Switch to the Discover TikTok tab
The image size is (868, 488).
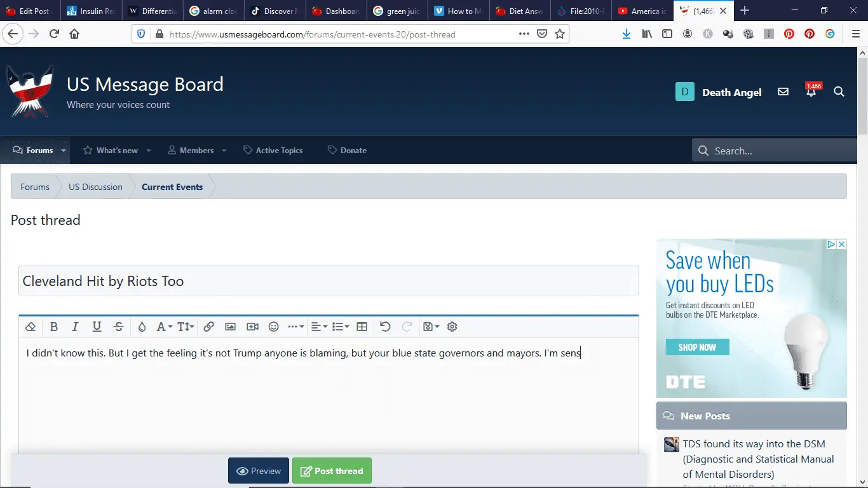[275, 11]
